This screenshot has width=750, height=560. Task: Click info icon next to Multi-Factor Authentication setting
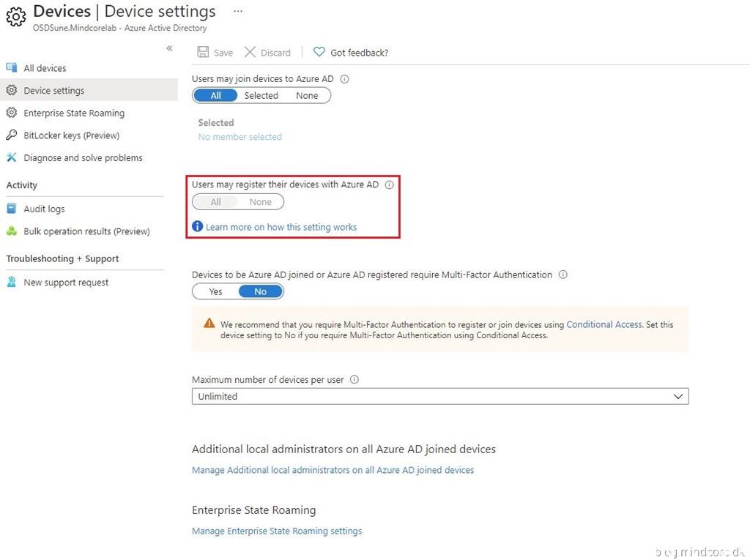click(562, 275)
